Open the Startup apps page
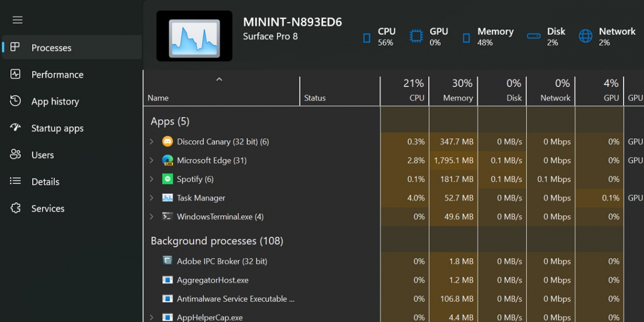644x322 pixels. pos(72,128)
